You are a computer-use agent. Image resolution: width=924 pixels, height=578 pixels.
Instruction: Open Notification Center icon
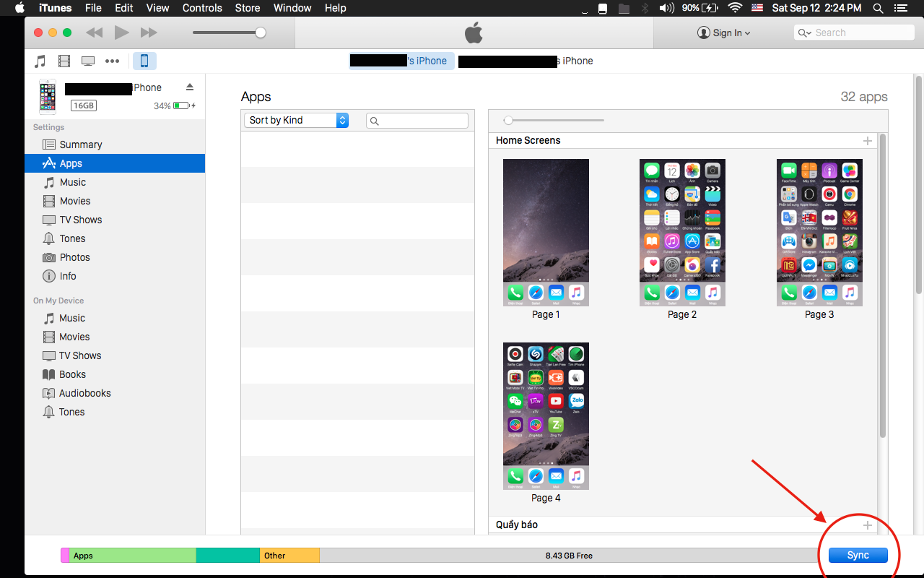pyautogui.click(x=902, y=8)
